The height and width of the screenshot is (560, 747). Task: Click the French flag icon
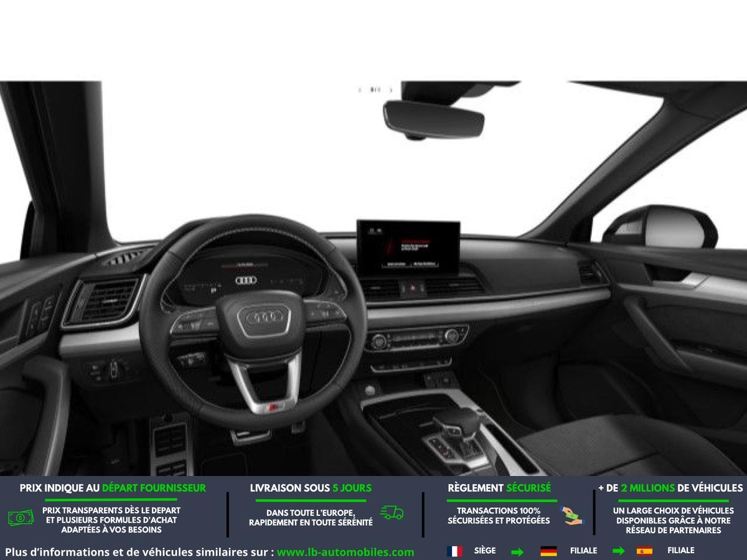tap(454, 551)
